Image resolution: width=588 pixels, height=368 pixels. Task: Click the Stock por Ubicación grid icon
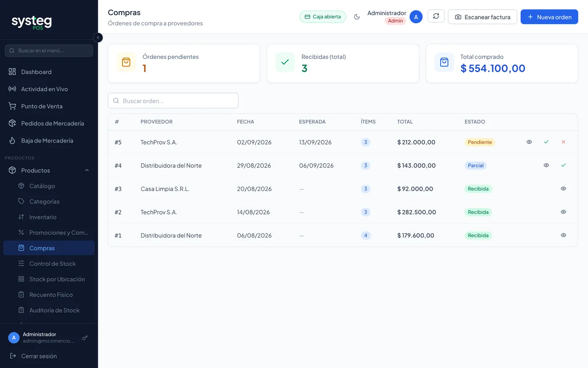click(x=21, y=279)
